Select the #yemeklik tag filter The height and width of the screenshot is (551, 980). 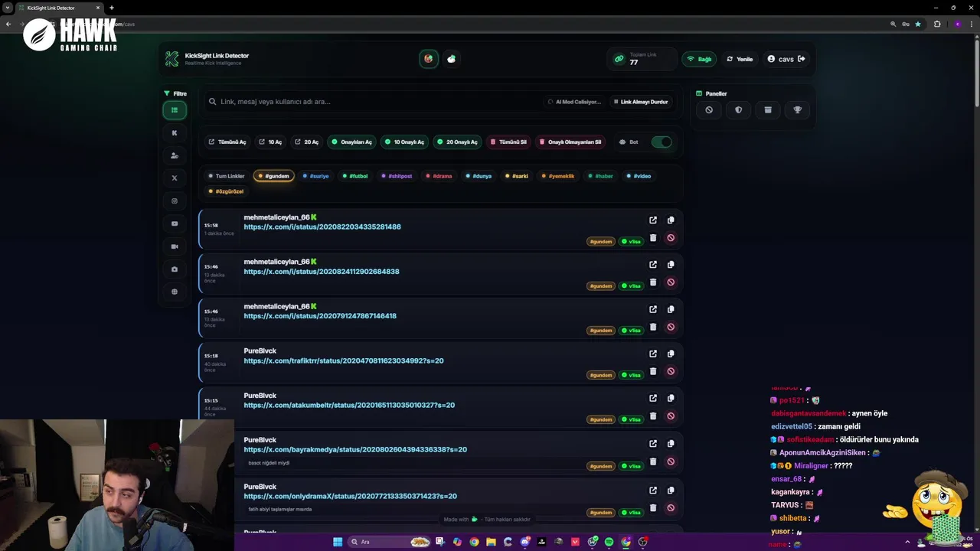558,176
